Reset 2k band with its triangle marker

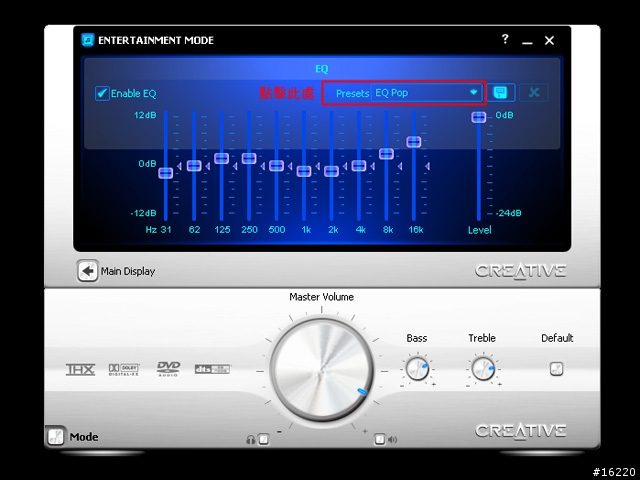(x=345, y=166)
